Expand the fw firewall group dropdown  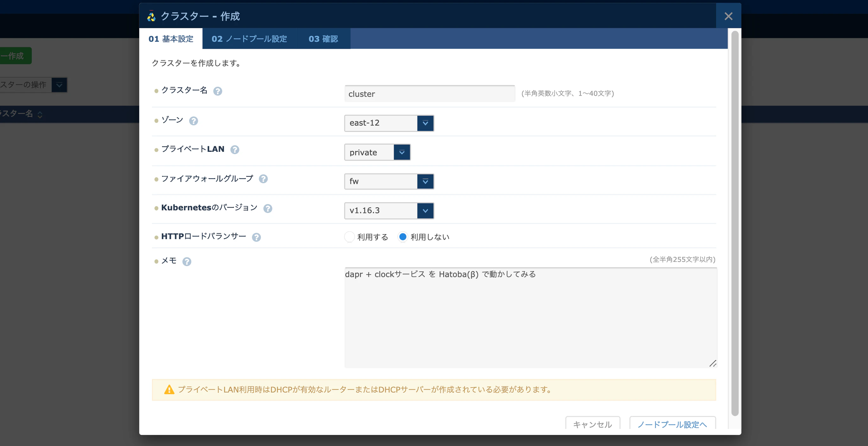coord(389,182)
